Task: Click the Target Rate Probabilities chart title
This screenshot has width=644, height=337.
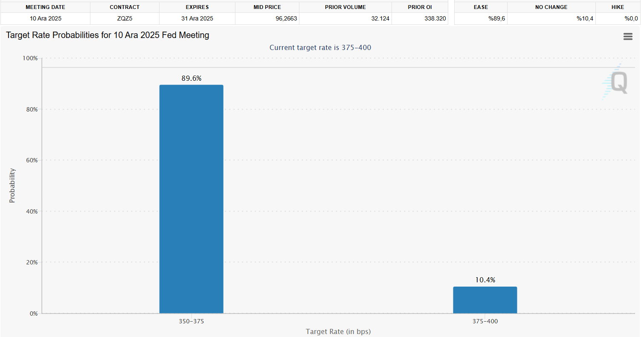Action: (x=107, y=35)
